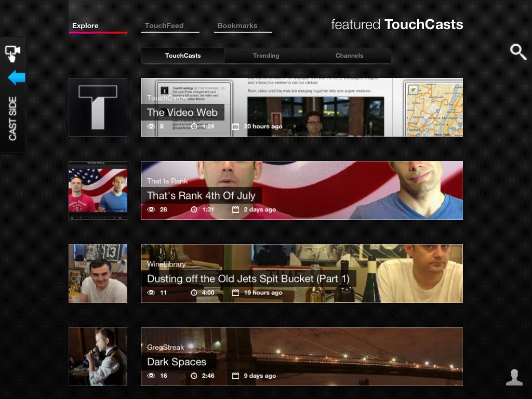Click the Explore menu item
This screenshot has height=399, width=532.
85,25
